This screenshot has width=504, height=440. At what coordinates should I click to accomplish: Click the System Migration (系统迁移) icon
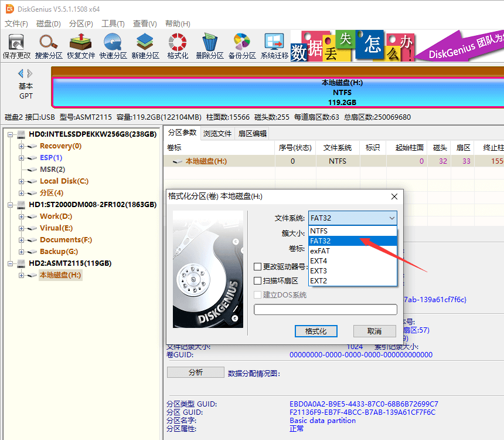click(274, 46)
